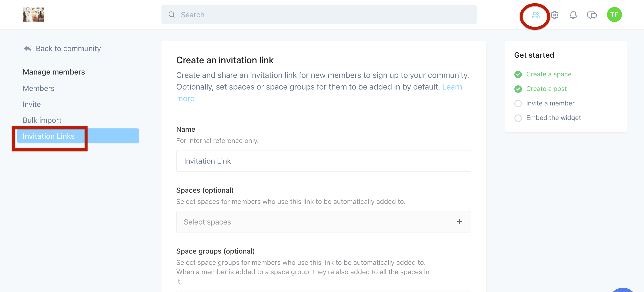The height and width of the screenshot is (292, 644).
Task: Click the 'Get started' heading
Action: point(534,55)
